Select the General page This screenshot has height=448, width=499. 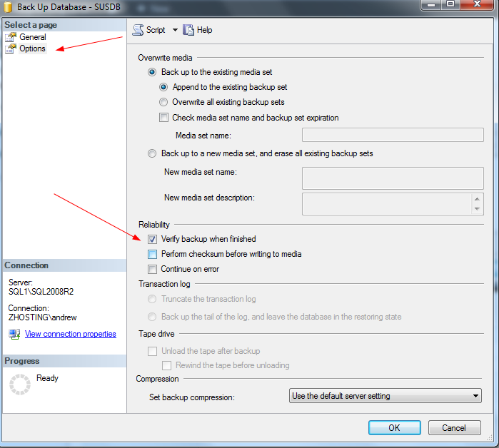coord(33,37)
